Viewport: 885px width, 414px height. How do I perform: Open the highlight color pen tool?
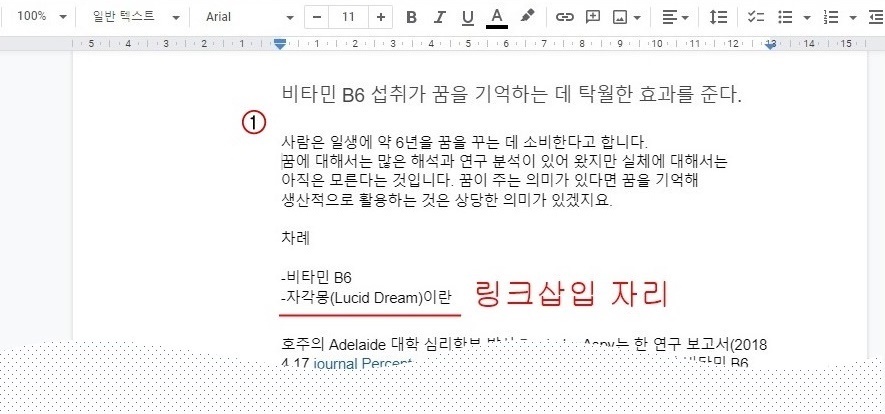[527, 17]
